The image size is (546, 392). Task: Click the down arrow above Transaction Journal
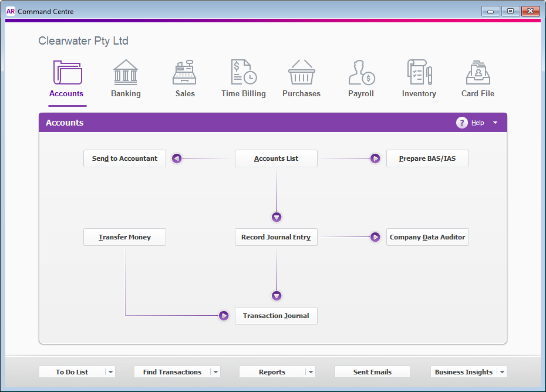click(277, 296)
